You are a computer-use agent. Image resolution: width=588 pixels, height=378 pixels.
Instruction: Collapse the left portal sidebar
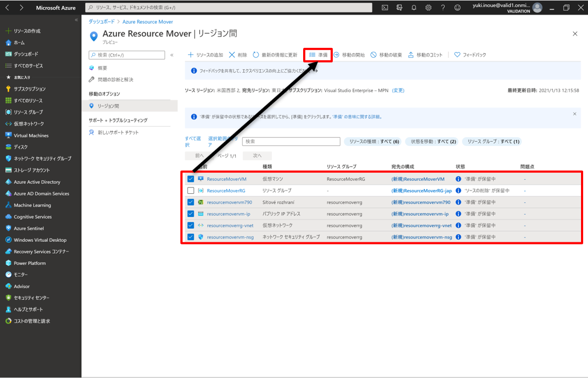(x=76, y=20)
